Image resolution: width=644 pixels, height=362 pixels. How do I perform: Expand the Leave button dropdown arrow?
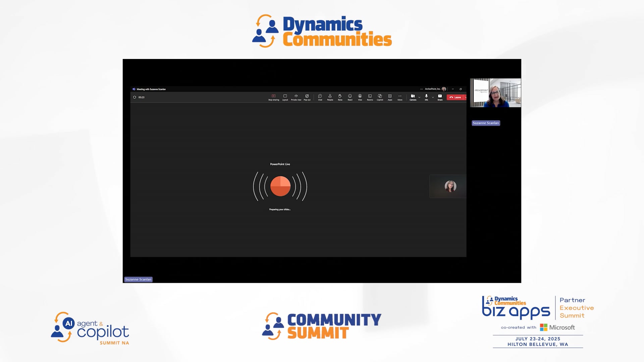pyautogui.click(x=467, y=97)
